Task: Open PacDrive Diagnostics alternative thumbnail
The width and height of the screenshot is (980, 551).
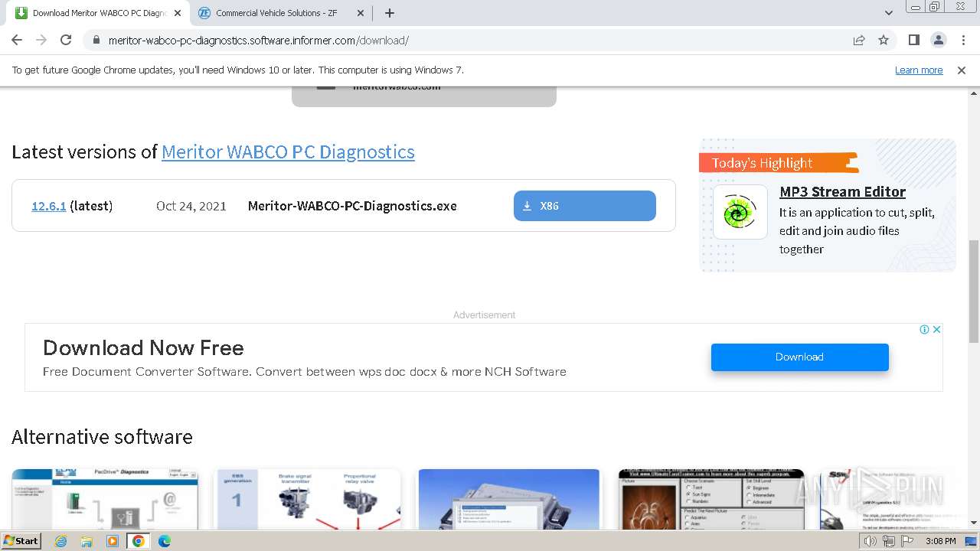Action: [105, 499]
